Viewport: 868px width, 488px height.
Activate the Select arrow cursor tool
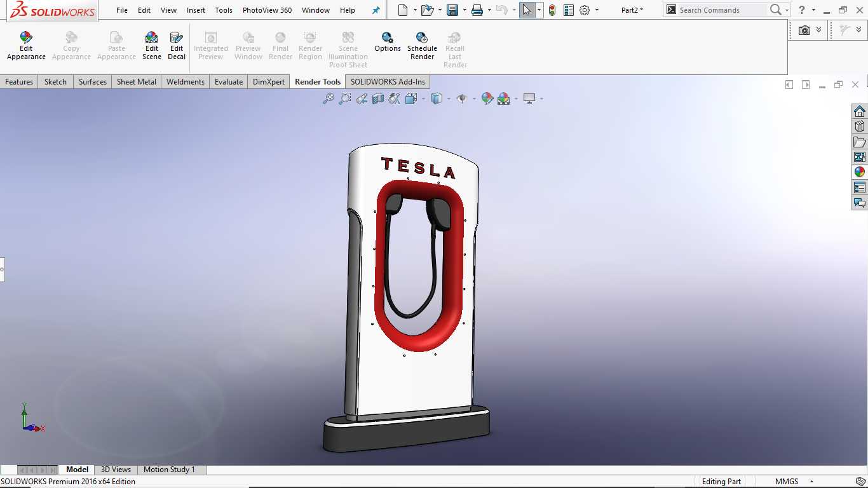527,10
